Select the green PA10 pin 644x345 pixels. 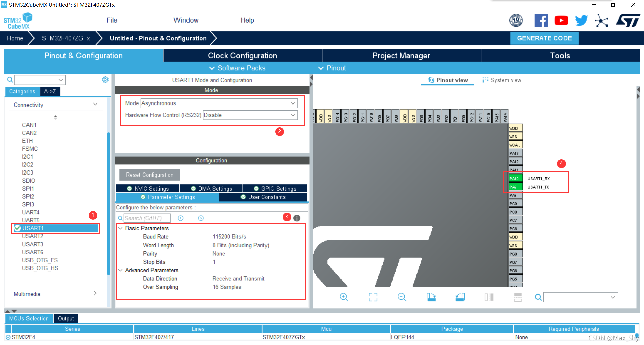pos(516,179)
